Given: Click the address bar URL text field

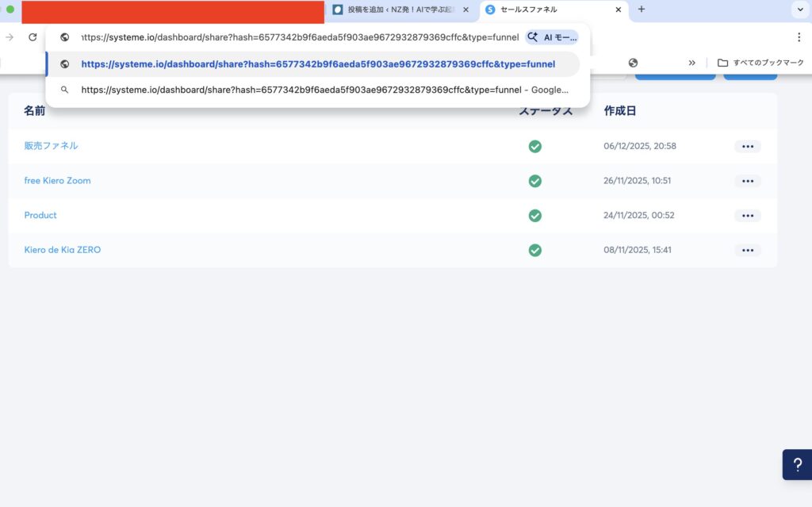Looking at the screenshot, I should point(300,37).
